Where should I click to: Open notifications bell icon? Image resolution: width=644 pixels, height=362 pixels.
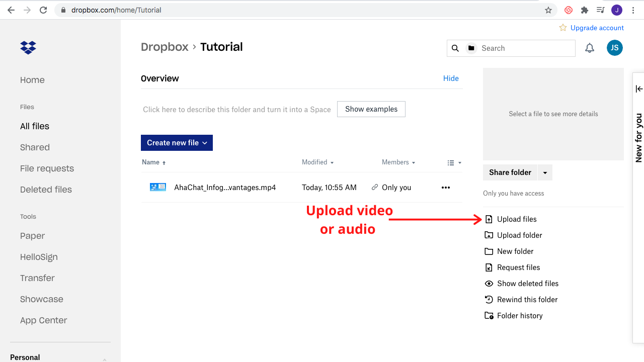590,48
